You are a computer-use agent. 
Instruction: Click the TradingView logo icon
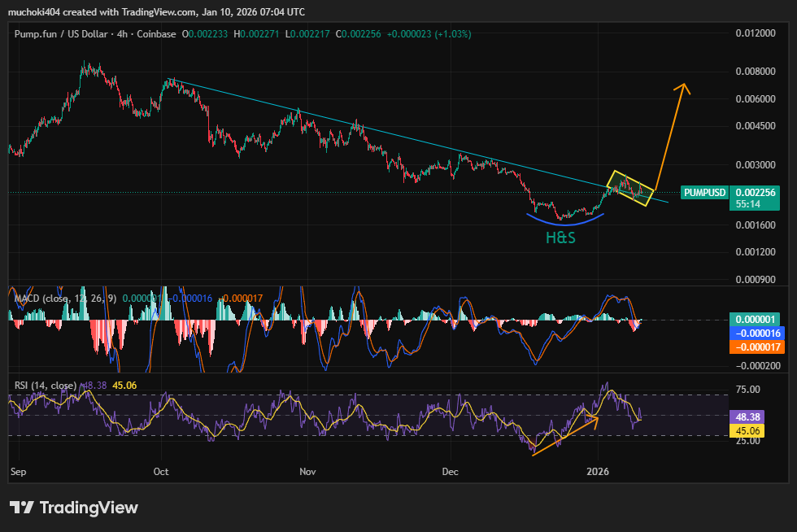pyautogui.click(x=22, y=508)
